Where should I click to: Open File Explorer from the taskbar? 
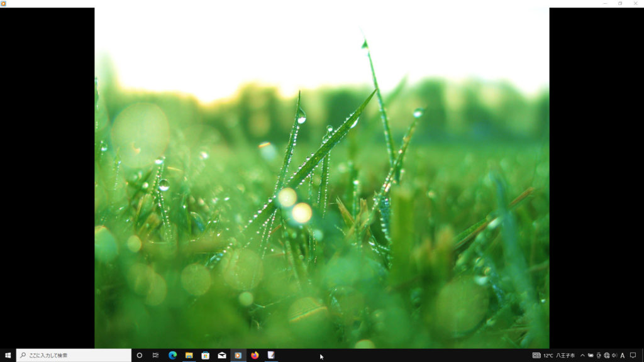point(189,355)
